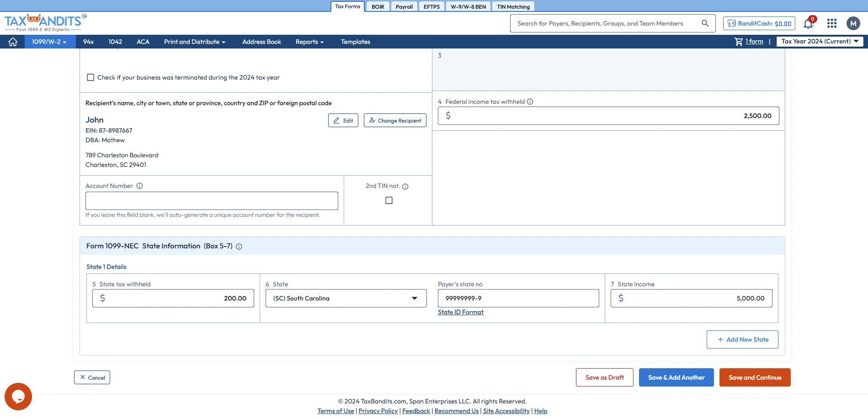Tick the 2nd TIN not. checkbox
868x419 pixels.
tap(389, 200)
